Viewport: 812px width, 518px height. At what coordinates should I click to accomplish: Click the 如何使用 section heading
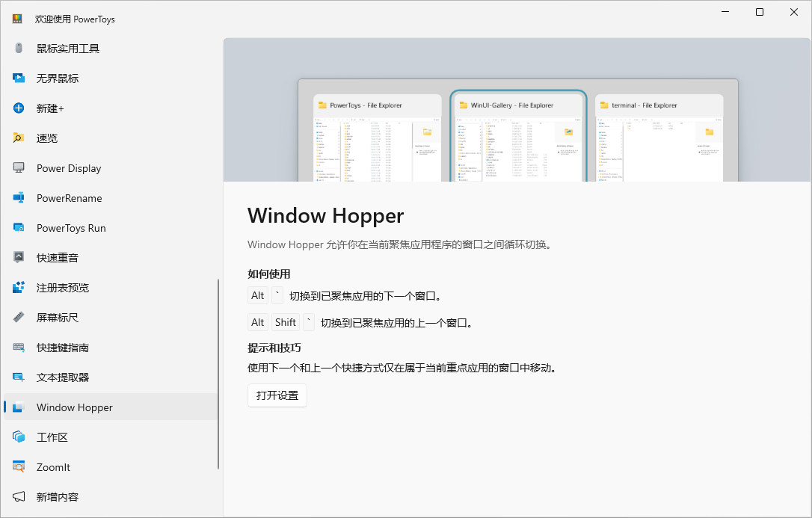(x=268, y=274)
